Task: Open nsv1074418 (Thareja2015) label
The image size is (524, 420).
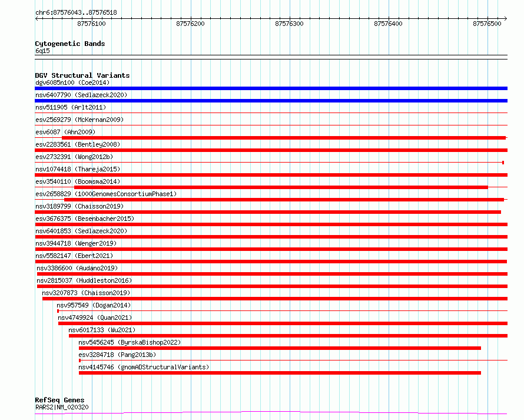Action: (x=78, y=169)
